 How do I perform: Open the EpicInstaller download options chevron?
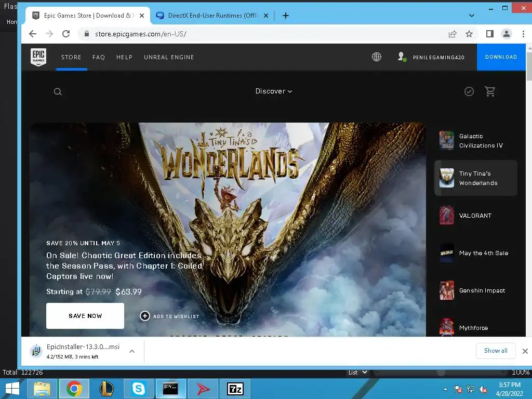132,351
